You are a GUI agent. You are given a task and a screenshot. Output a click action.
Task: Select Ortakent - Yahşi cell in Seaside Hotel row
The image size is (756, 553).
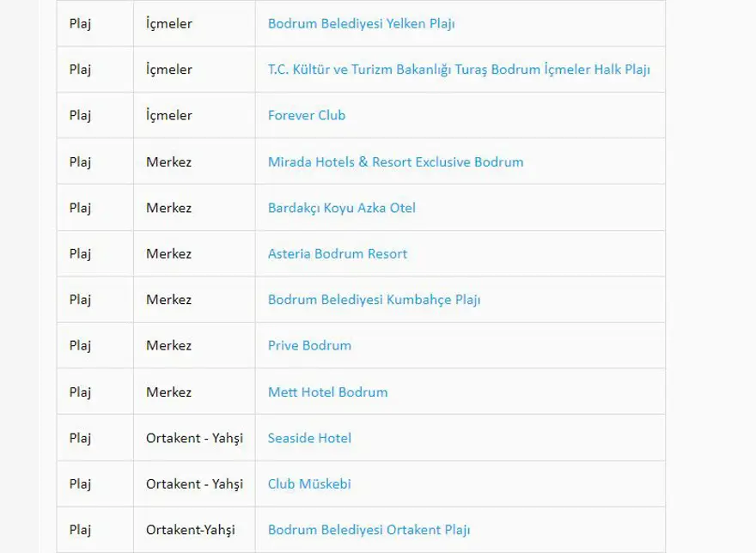coord(194,438)
